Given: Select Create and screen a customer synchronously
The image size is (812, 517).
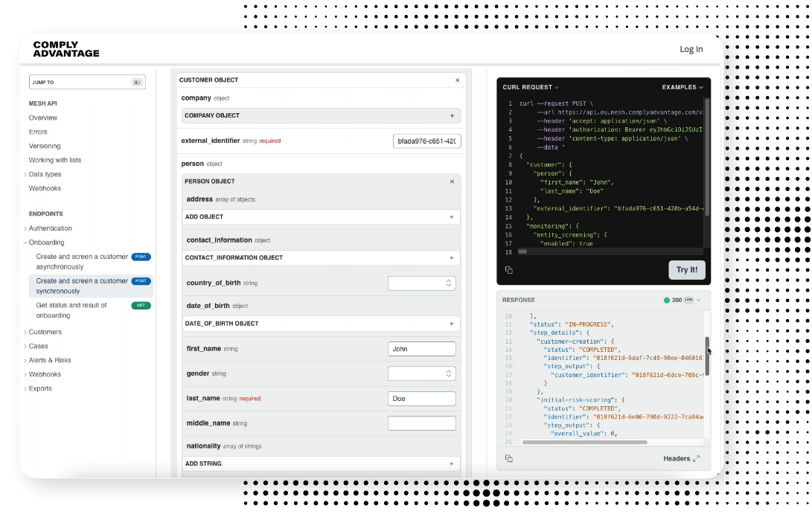Looking at the screenshot, I should (82, 286).
